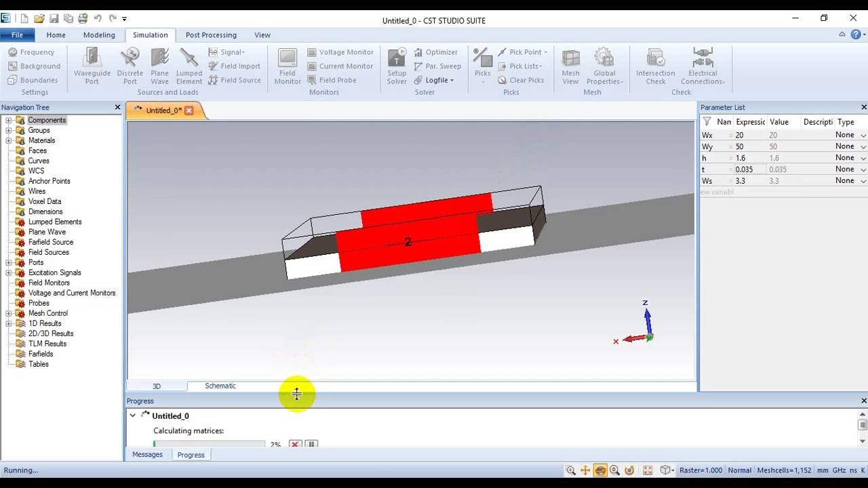The image size is (868, 488).
Task: Expand the 1D Results node
Action: (9, 323)
